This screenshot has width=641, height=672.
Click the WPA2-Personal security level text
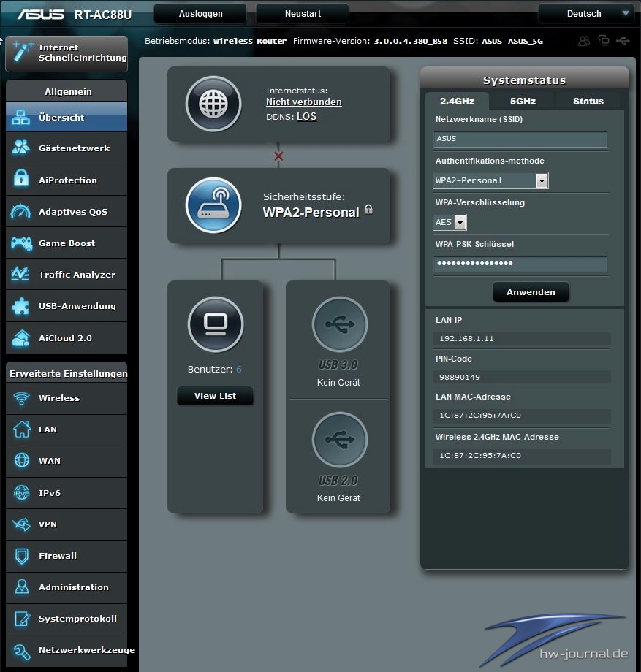(x=311, y=212)
